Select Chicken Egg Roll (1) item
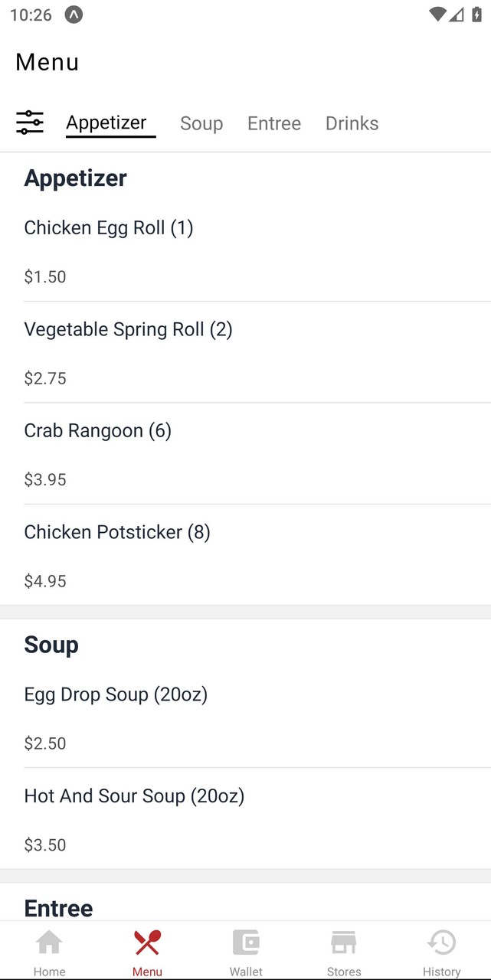491x980 pixels. coord(109,228)
